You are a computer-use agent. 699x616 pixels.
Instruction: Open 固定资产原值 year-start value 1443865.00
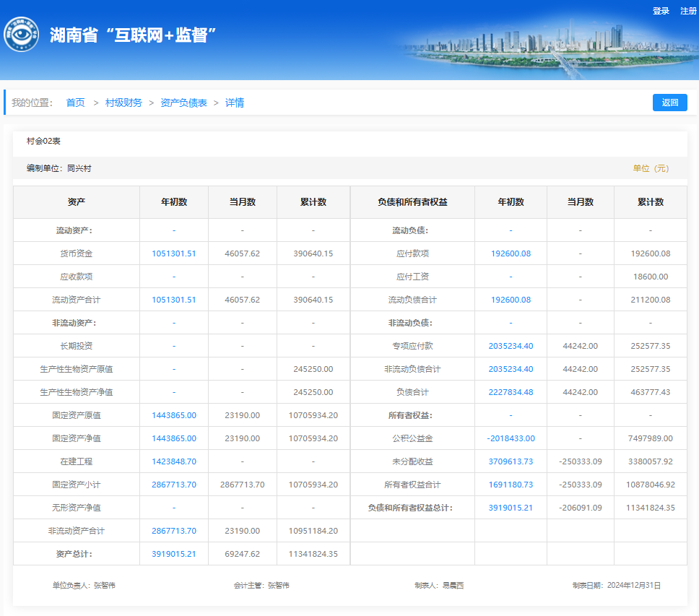tap(174, 415)
